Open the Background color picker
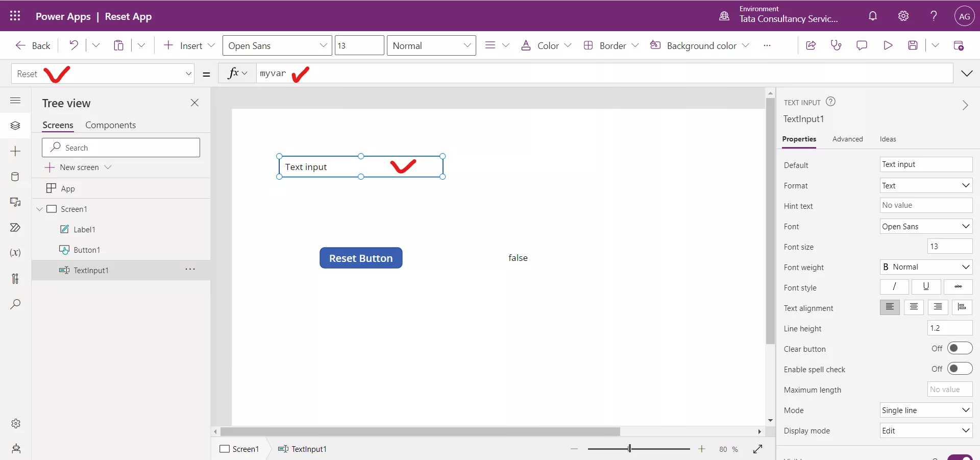Screen dimensions: 980x460 pyautogui.click(x=700, y=45)
